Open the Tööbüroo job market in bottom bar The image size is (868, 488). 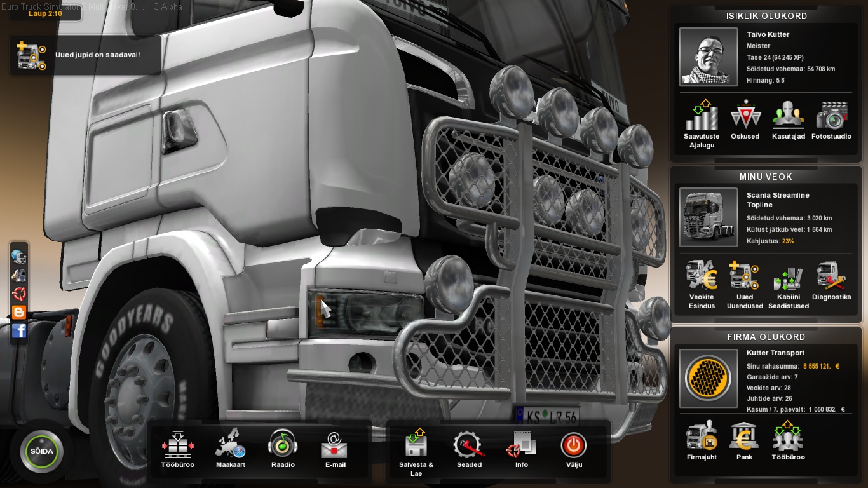click(x=178, y=449)
